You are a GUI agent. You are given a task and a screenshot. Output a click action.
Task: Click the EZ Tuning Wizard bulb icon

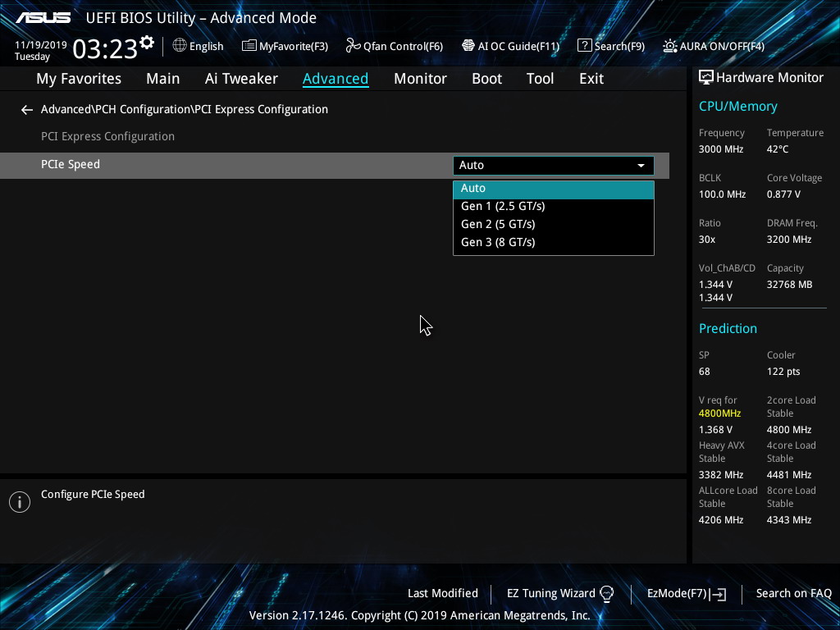606,594
